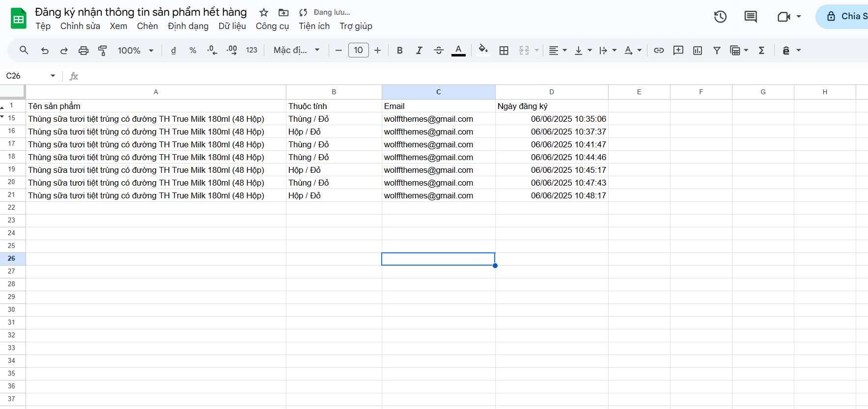Redo the last action
This screenshot has height=409, width=868.
[x=64, y=50]
